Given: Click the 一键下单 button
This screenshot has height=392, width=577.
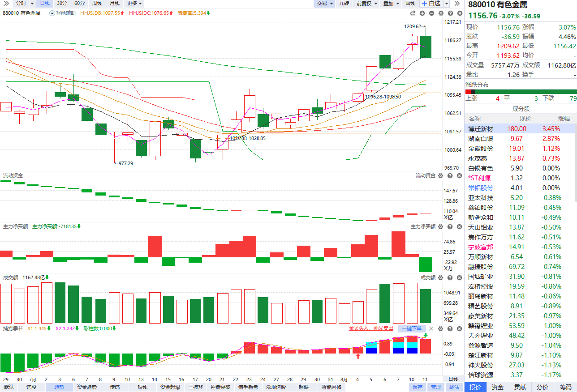Looking at the screenshot, I should pyautogui.click(x=411, y=328).
